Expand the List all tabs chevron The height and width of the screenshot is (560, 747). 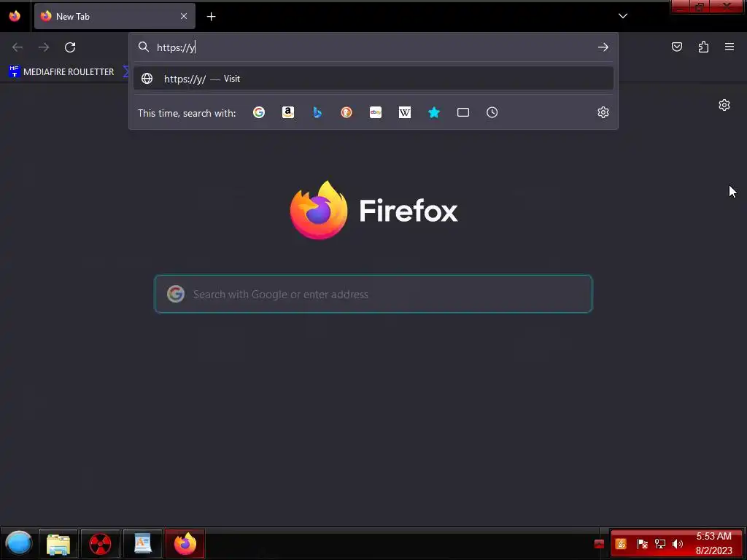623,16
